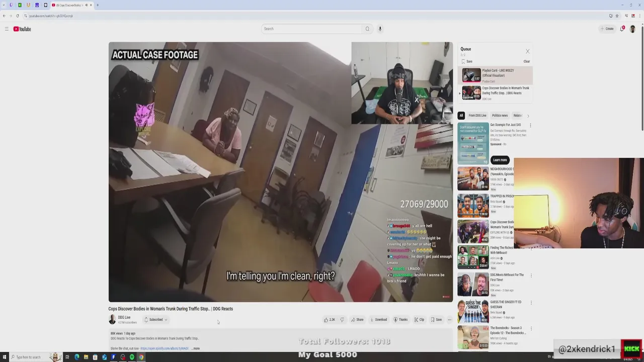Select the From DDG Live chip
Image resolution: width=644 pixels, height=362 pixels.
tap(477, 116)
